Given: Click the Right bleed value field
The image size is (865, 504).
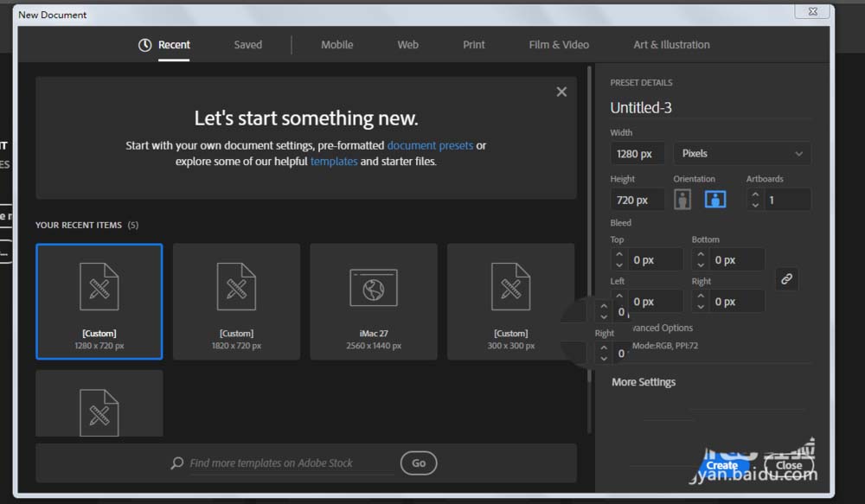Looking at the screenshot, I should click(736, 302).
